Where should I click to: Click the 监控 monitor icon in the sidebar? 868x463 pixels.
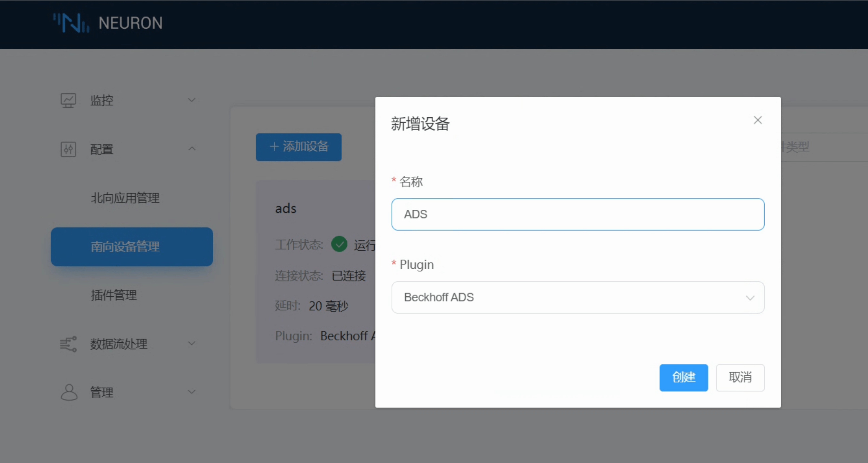(68, 100)
